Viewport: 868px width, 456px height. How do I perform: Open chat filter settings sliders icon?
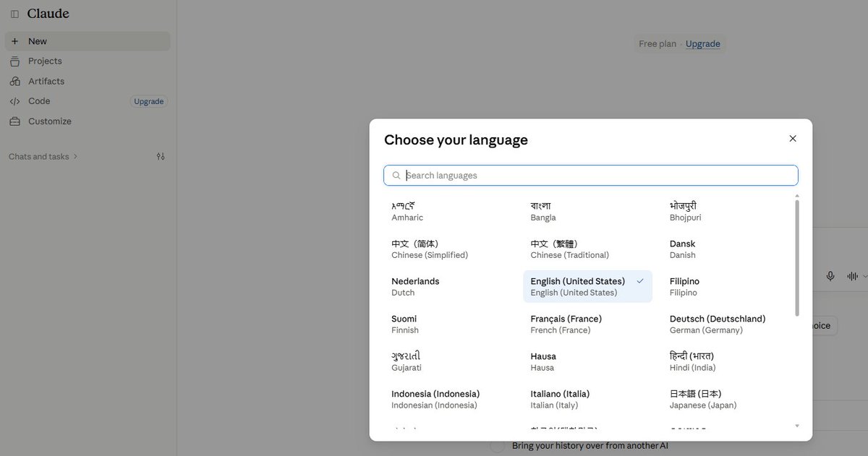coord(161,156)
